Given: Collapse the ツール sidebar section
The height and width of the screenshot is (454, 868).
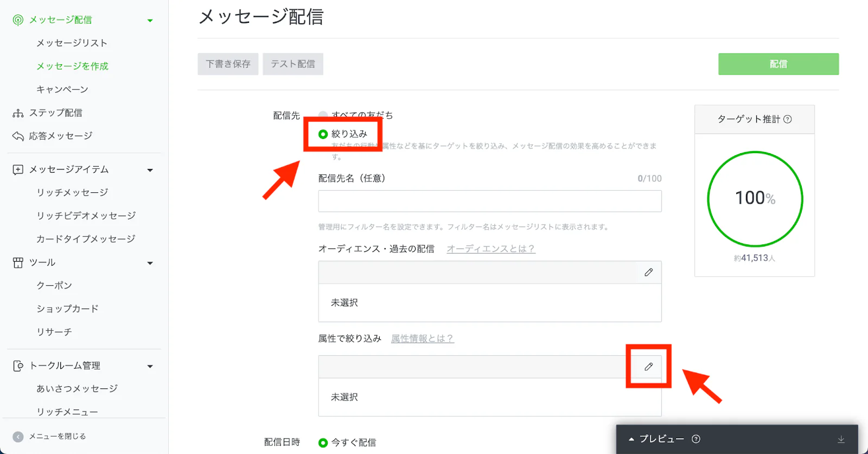Looking at the screenshot, I should 150,263.
